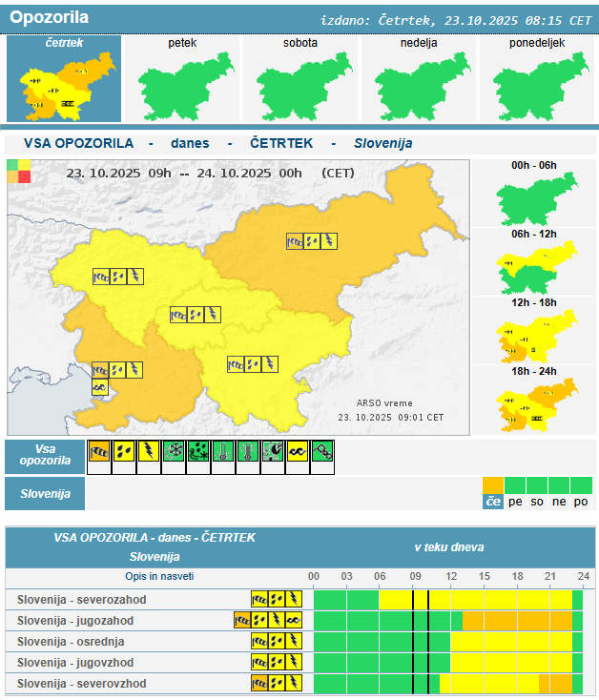Click the orange wind icon in the severovzhod table row
Screen dimensions: 599x700
pos(258,684)
